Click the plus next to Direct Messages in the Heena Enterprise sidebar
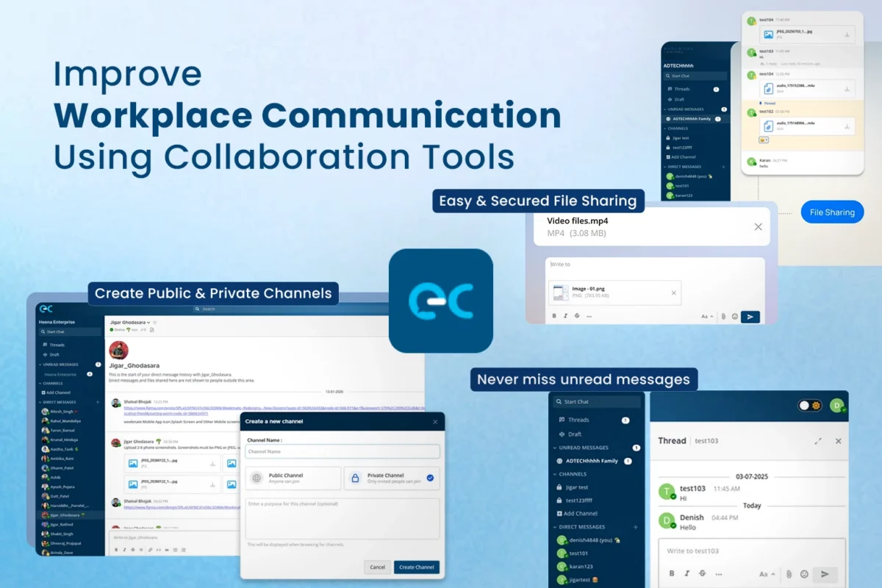882x588 pixels. [98, 402]
